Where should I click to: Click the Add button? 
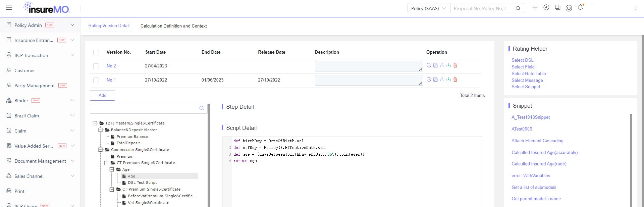[102, 96]
